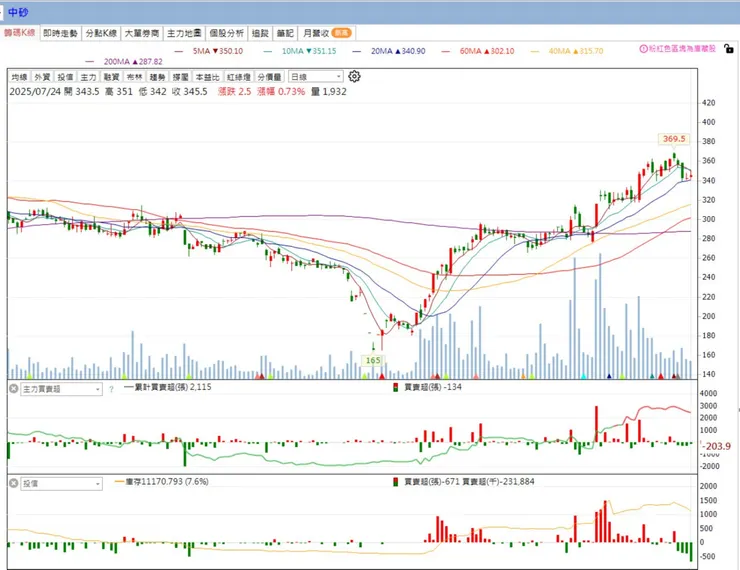Click the 20MA legend entry
The width and height of the screenshot is (740, 570).
[389, 51]
